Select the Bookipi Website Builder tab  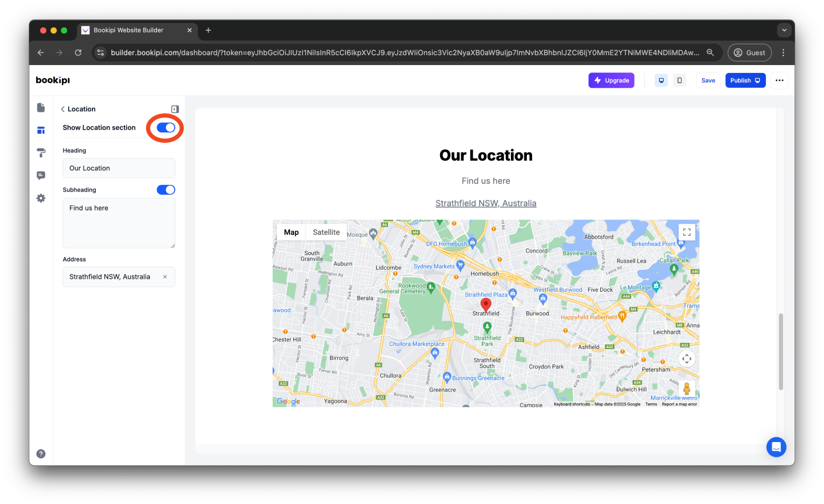(x=137, y=30)
